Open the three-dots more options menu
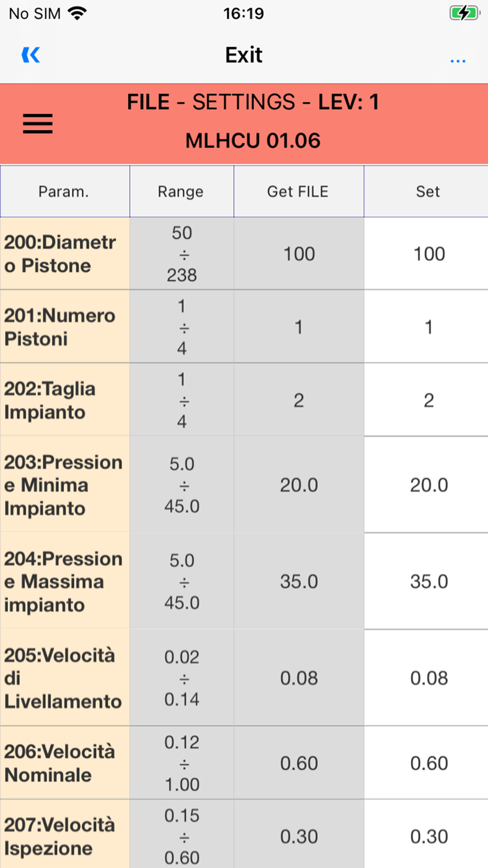The width and height of the screenshot is (488, 868). 458,61
